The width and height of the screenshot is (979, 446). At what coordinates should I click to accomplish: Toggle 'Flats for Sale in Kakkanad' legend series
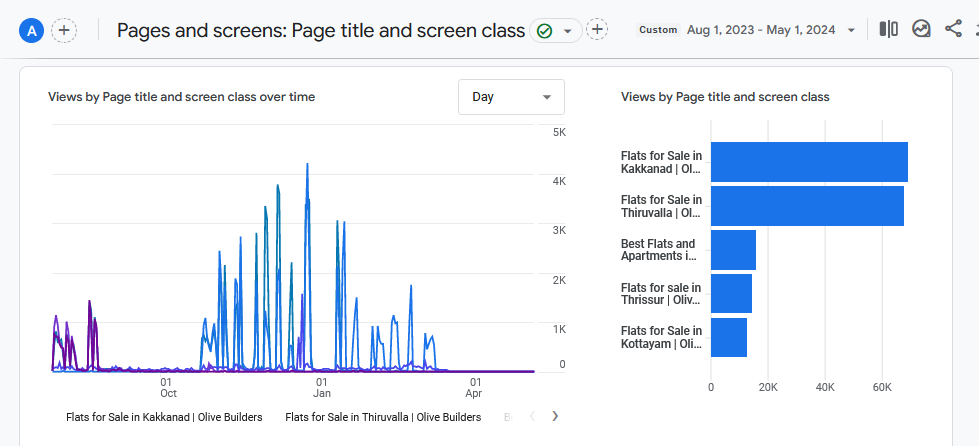click(x=164, y=417)
